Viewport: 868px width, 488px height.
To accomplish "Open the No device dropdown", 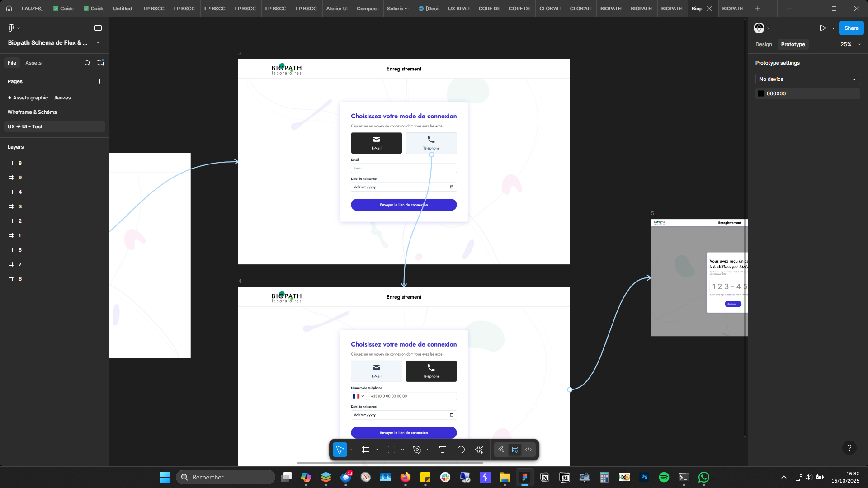I will [807, 79].
